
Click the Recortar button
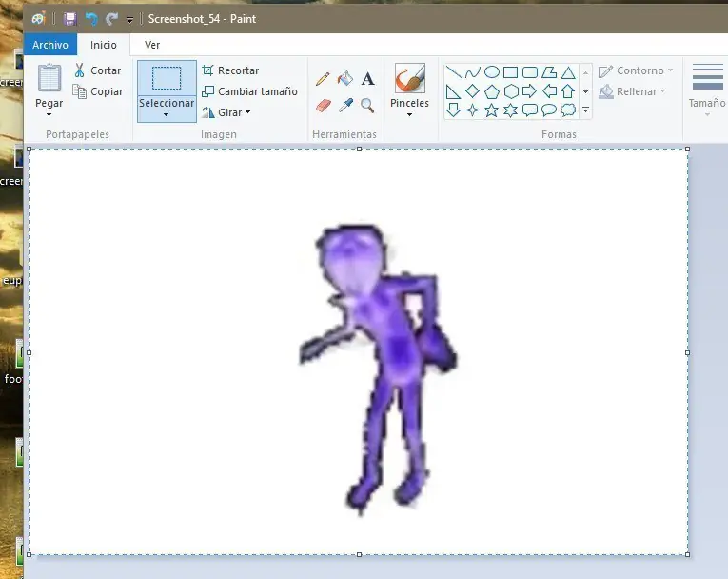pyautogui.click(x=230, y=70)
